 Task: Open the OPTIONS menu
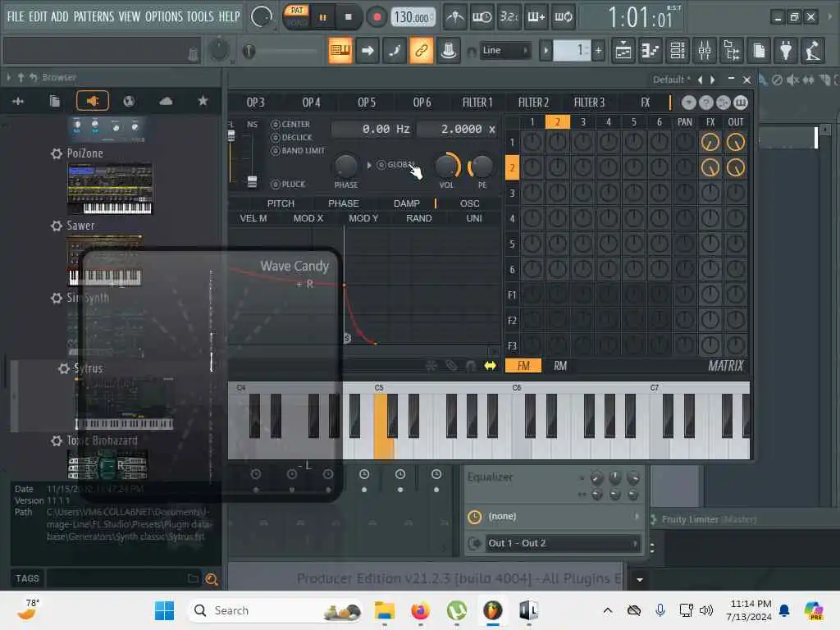[x=164, y=16]
